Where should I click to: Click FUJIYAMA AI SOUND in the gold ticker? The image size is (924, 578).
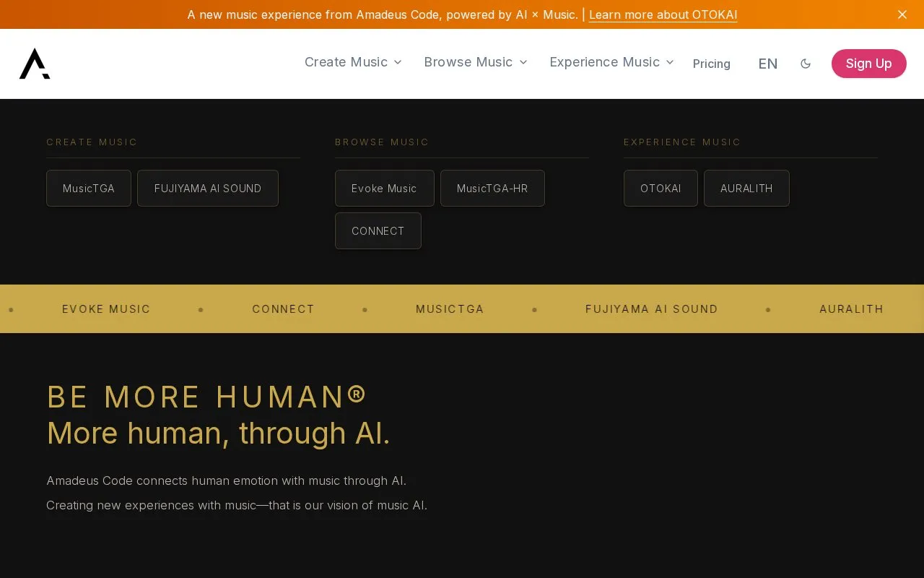[652, 309]
